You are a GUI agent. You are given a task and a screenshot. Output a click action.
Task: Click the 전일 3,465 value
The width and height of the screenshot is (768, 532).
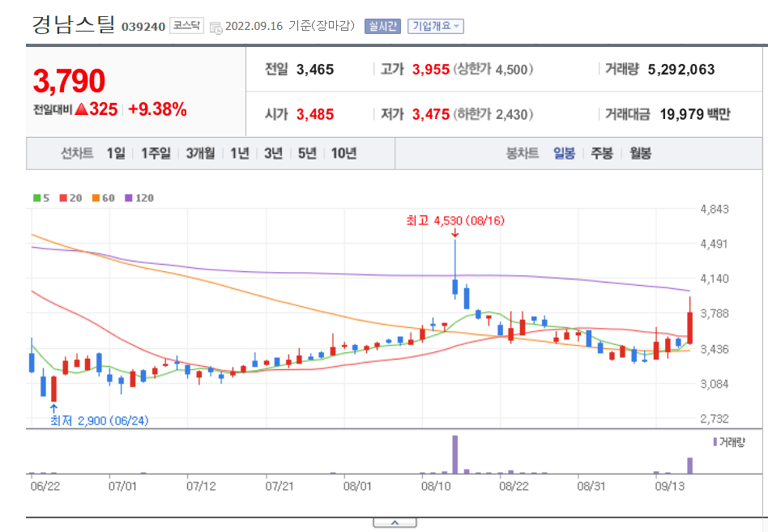point(315,70)
